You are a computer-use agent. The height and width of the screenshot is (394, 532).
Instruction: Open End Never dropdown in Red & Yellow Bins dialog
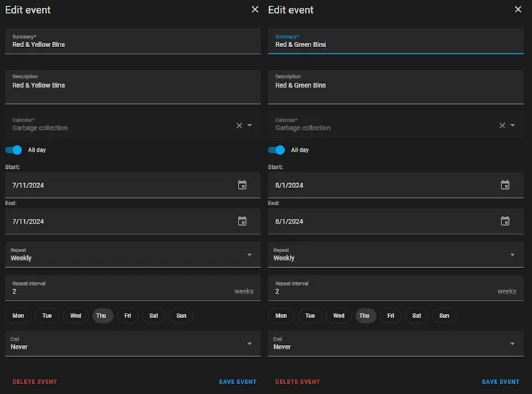[x=132, y=343]
